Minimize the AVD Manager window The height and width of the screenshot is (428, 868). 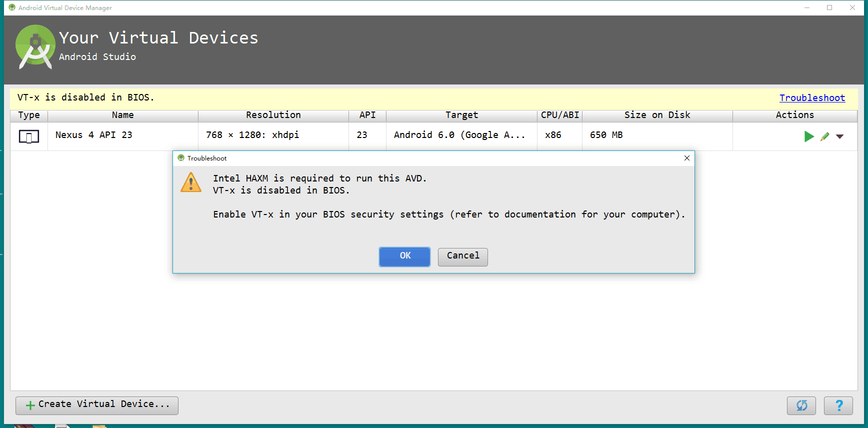click(806, 7)
